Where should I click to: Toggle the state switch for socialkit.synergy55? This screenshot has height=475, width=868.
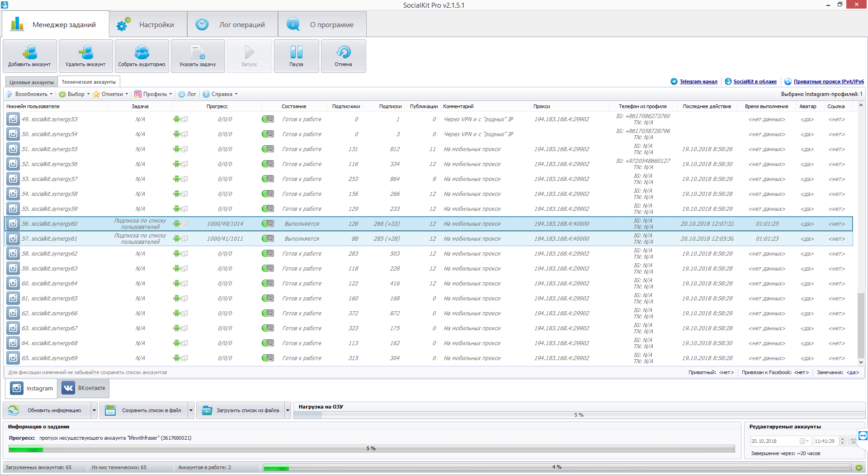click(268, 149)
